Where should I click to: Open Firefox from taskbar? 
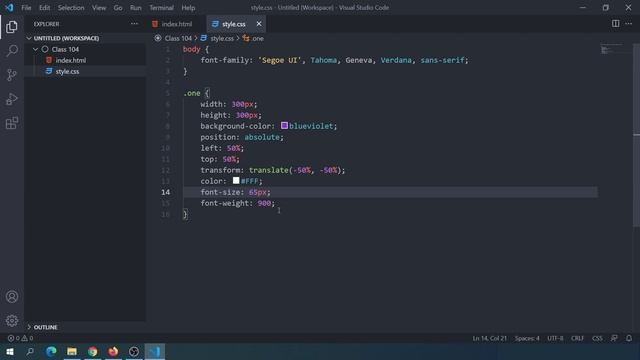pyautogui.click(x=113, y=351)
